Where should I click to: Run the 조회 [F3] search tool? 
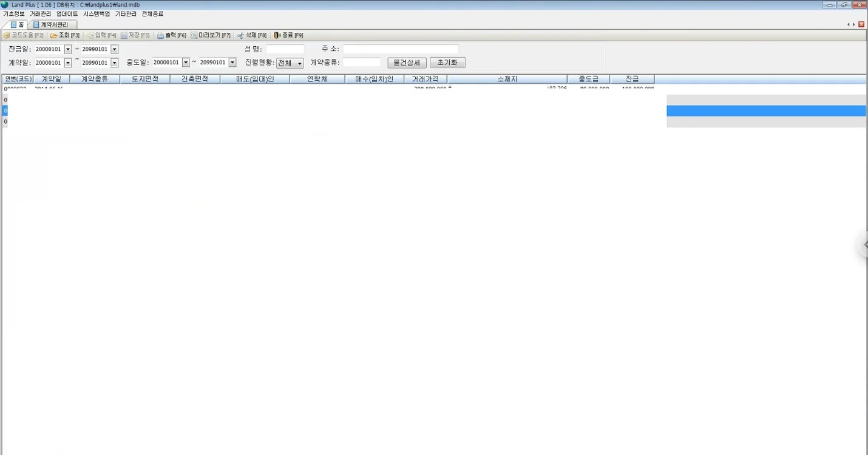(65, 35)
